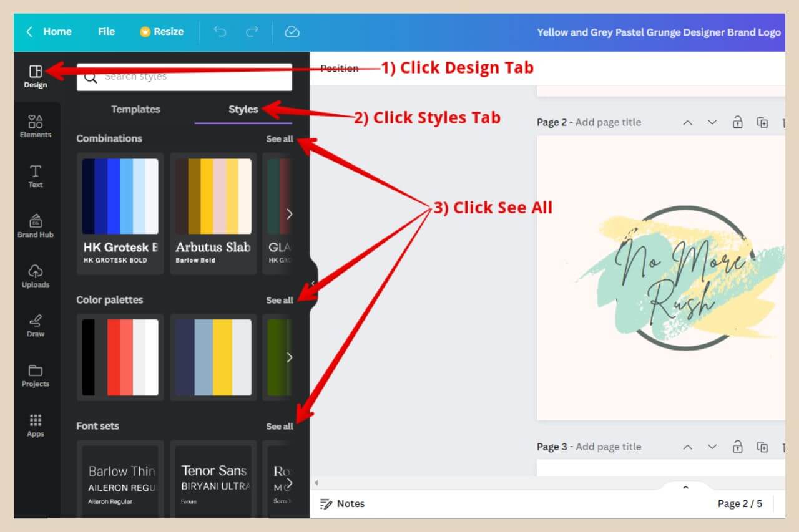Click the Redo arrow
Image resolution: width=799 pixels, height=532 pixels.
(x=252, y=32)
